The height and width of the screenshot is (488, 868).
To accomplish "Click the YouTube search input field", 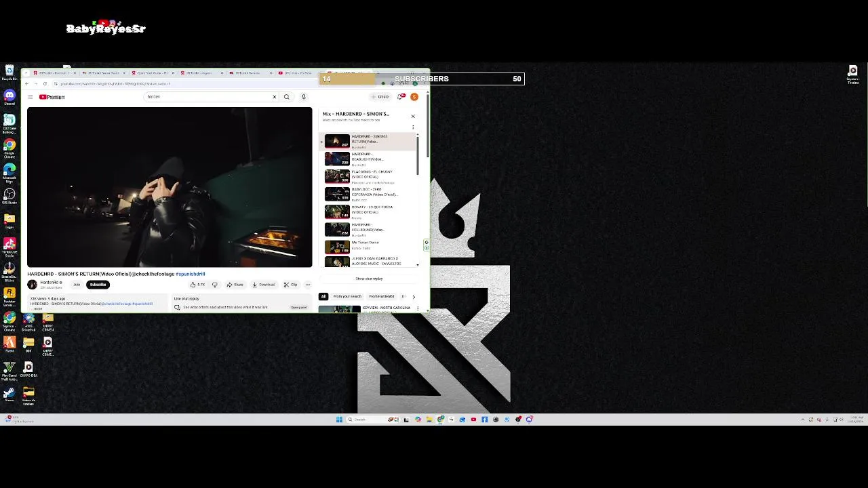I will tap(207, 97).
